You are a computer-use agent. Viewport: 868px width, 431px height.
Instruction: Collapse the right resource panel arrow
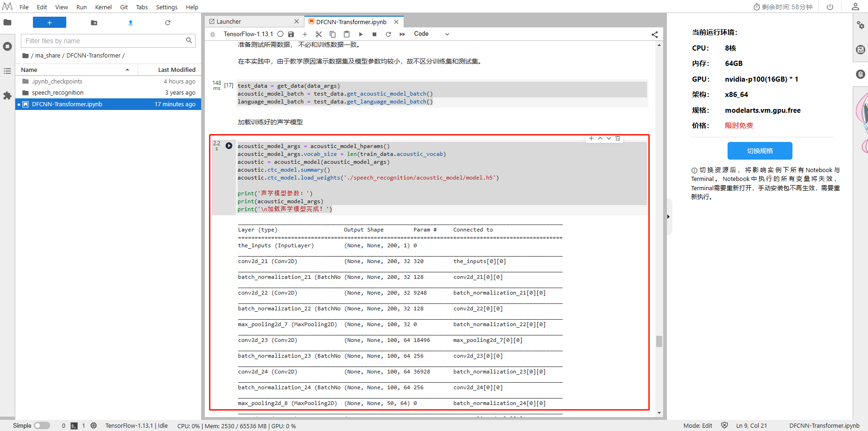coord(668,217)
